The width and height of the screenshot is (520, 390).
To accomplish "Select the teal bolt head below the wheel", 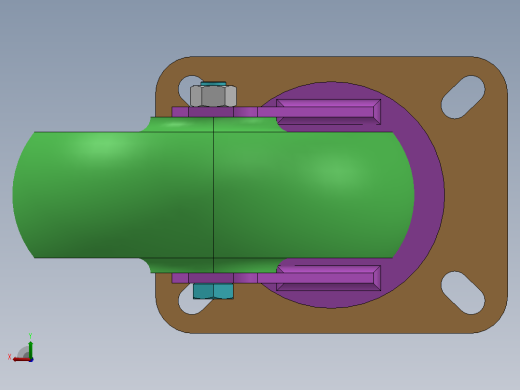I will pos(213,291).
